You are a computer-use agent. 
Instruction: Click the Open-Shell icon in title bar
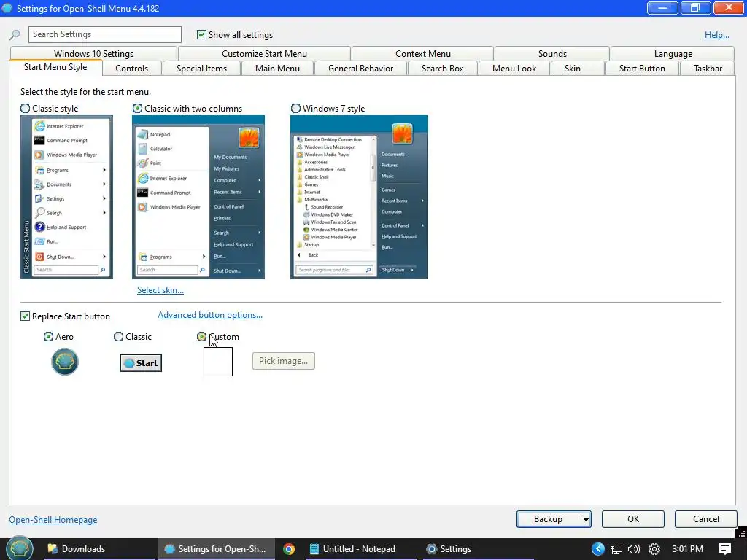point(7,8)
